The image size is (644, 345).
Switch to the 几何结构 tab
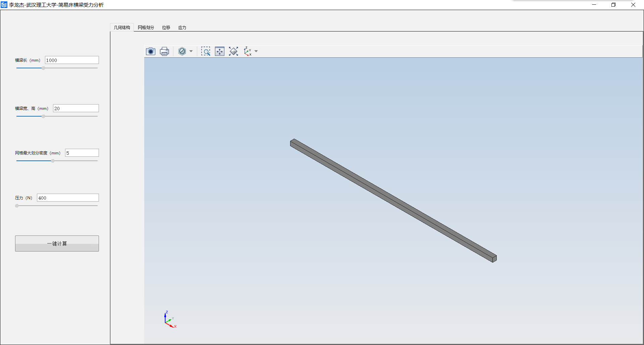pos(122,27)
